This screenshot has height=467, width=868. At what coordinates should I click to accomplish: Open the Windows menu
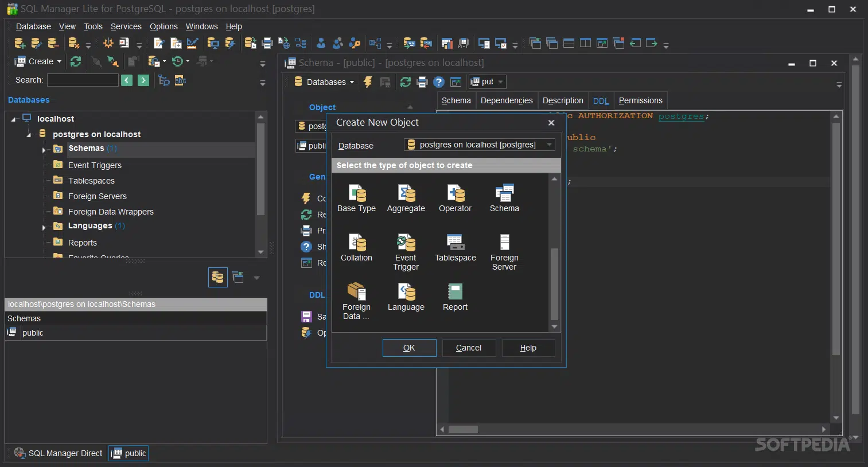tap(201, 26)
